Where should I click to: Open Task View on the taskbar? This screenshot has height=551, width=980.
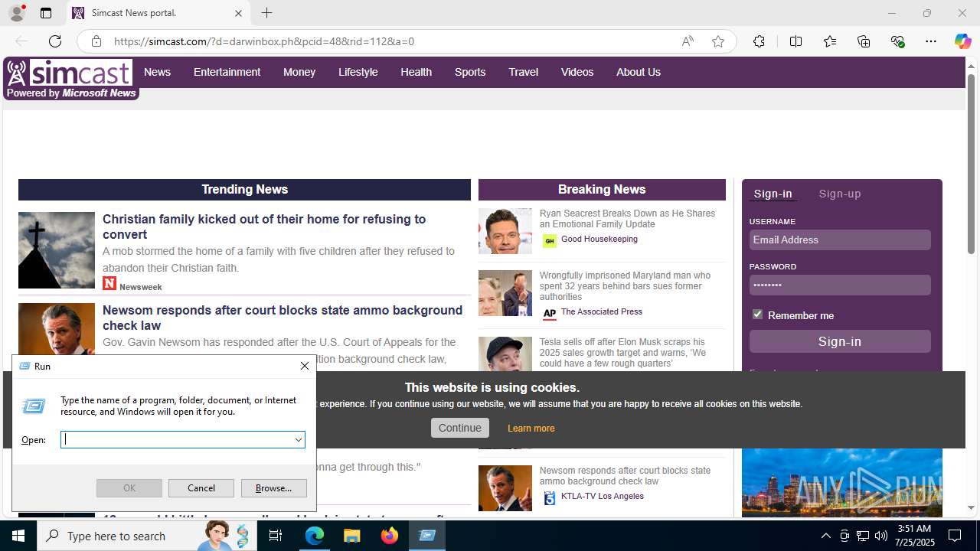[x=275, y=536]
